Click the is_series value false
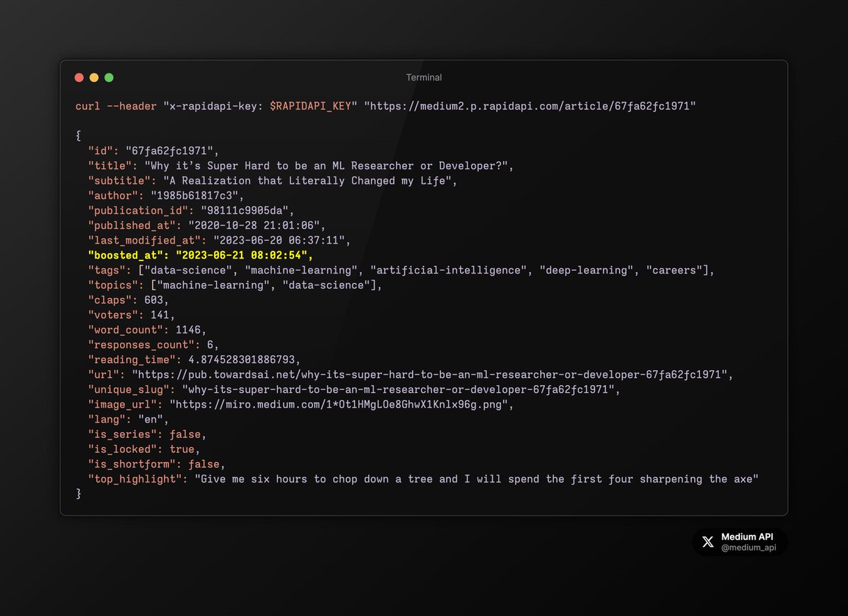This screenshot has width=848, height=616. 187,434
